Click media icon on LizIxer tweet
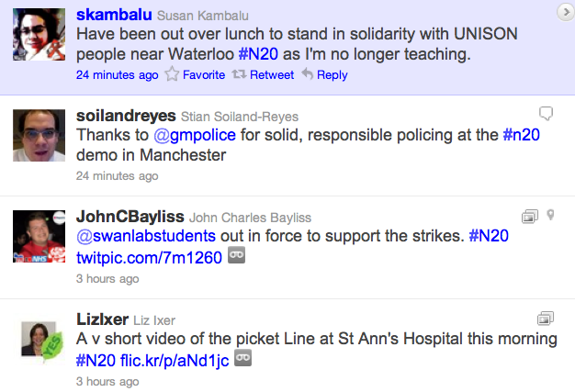The width and height of the screenshot is (575, 392). point(546,319)
